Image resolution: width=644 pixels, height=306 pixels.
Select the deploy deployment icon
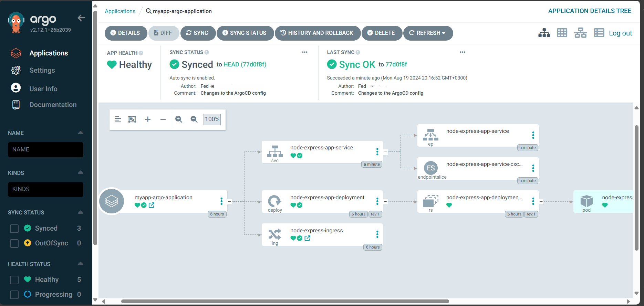tap(275, 201)
